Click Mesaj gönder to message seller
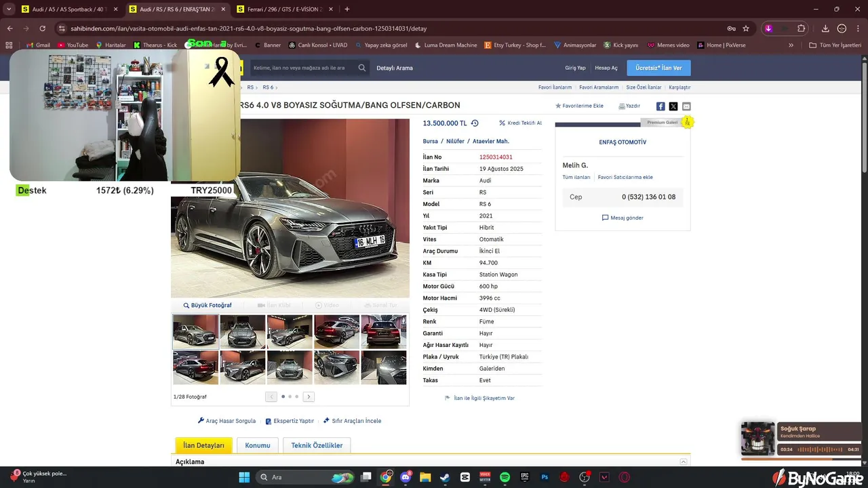 [x=623, y=218]
